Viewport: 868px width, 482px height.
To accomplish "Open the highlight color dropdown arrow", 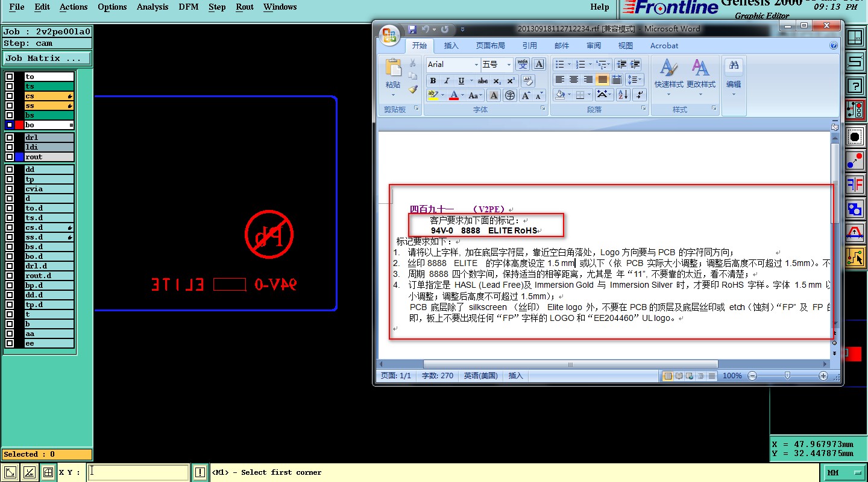I will [x=443, y=95].
